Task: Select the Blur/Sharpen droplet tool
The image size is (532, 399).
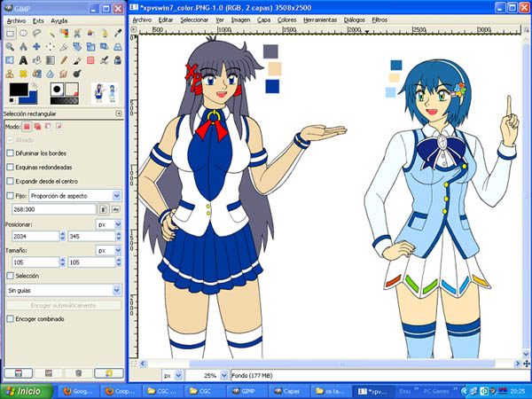Action: click(51, 74)
